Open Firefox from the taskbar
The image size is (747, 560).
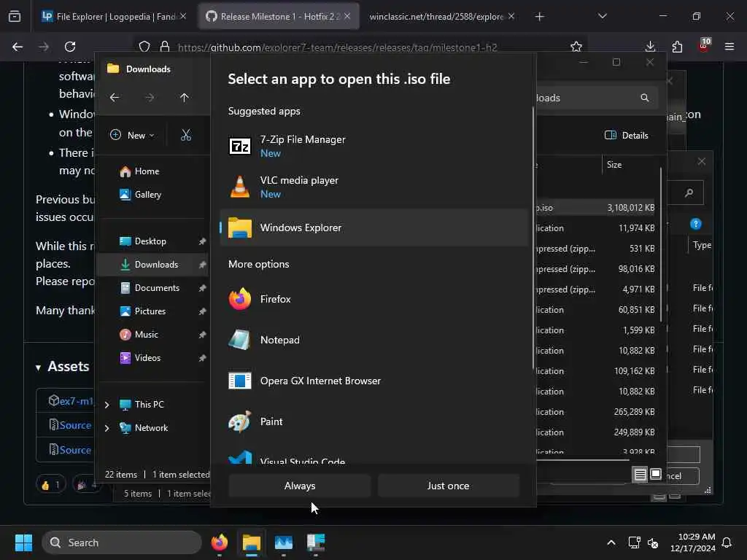(220, 542)
